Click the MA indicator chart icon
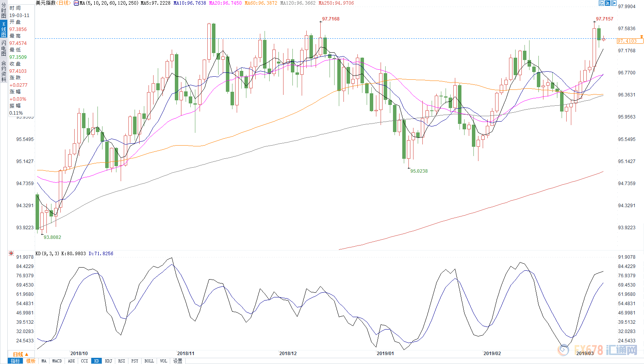Viewport: 644px width, 364px height. point(76,3)
